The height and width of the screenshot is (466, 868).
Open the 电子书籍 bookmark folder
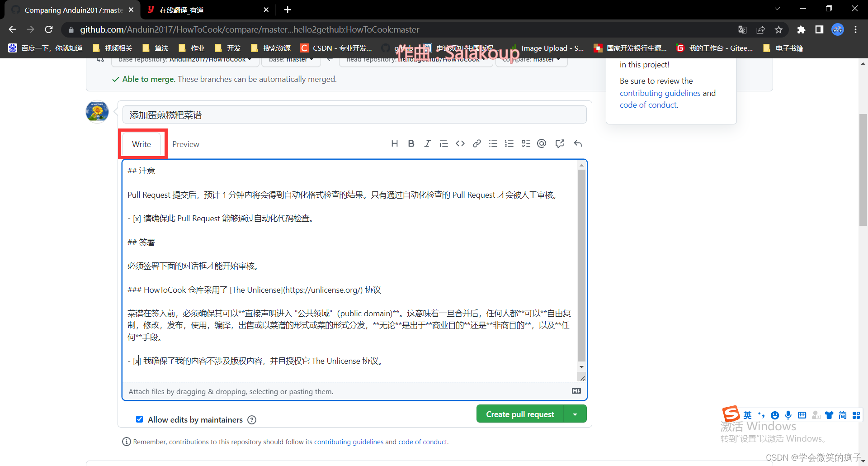pyautogui.click(x=783, y=48)
